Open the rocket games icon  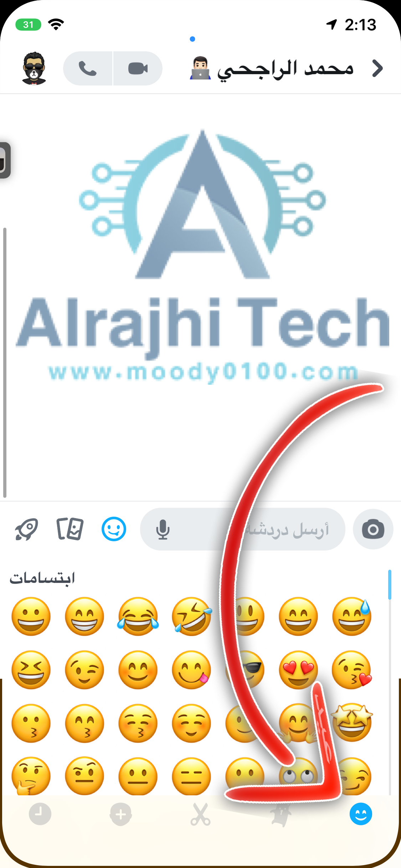tap(26, 529)
